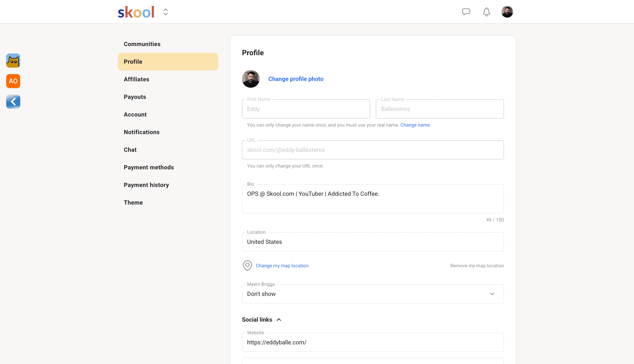
Task: Open the community switcher arrows
Action: 165,12
